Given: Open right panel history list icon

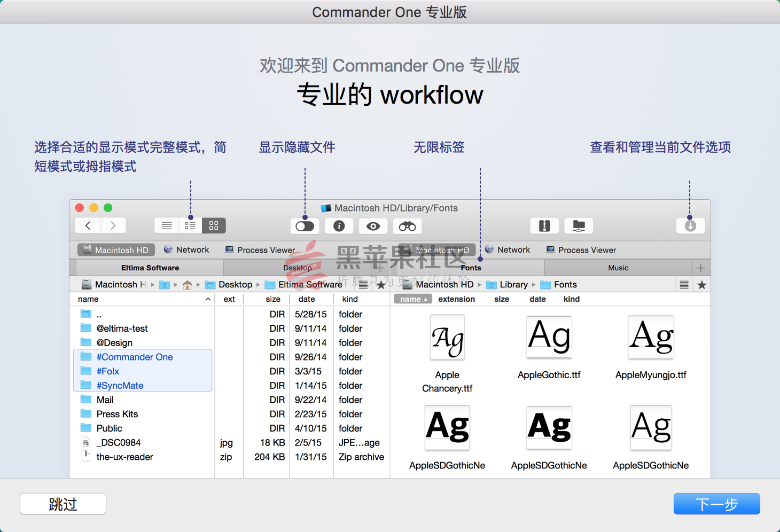Looking at the screenshot, I should pyautogui.click(x=684, y=285).
